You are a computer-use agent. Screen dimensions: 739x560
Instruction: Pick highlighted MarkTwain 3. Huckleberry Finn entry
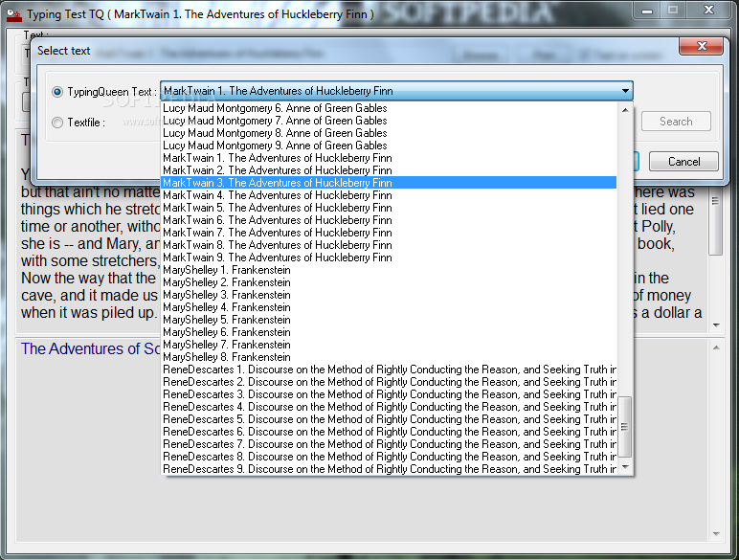389,183
